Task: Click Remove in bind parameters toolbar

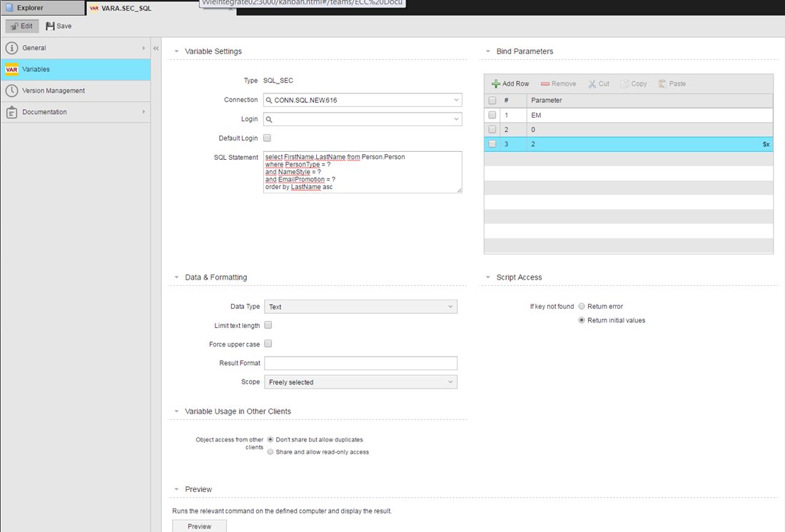Action: click(558, 84)
